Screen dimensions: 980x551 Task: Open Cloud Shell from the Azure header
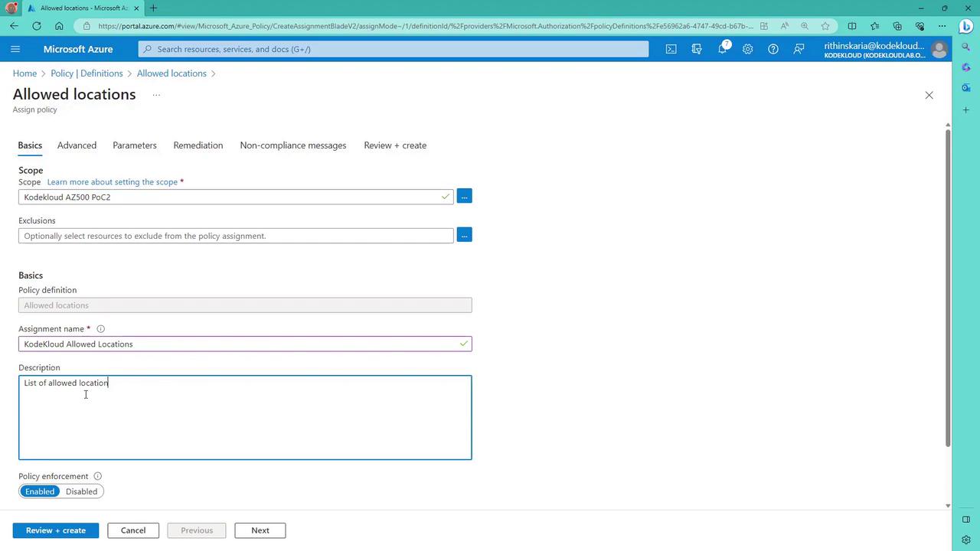coord(671,49)
